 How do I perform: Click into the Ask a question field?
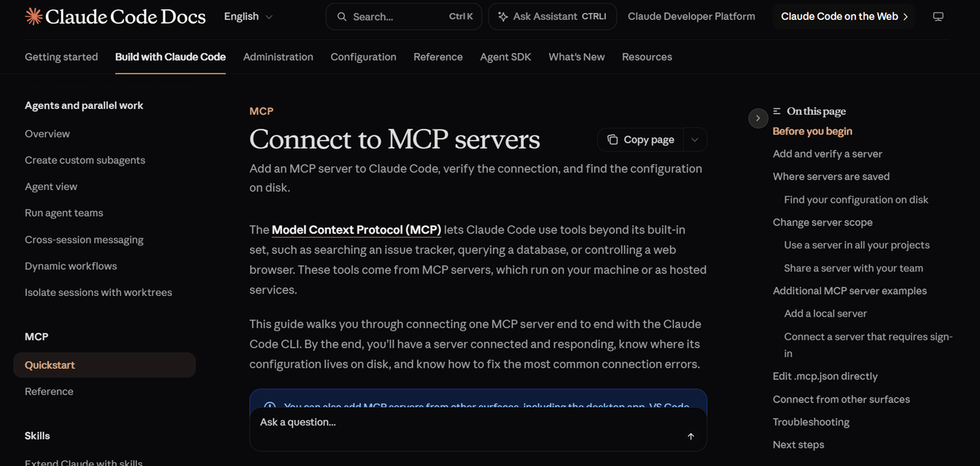(x=467, y=422)
